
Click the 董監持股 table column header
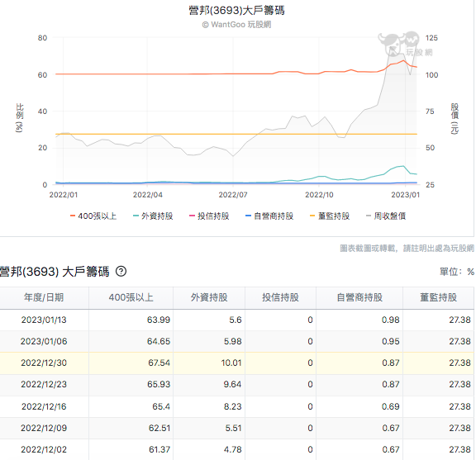[x=438, y=297]
